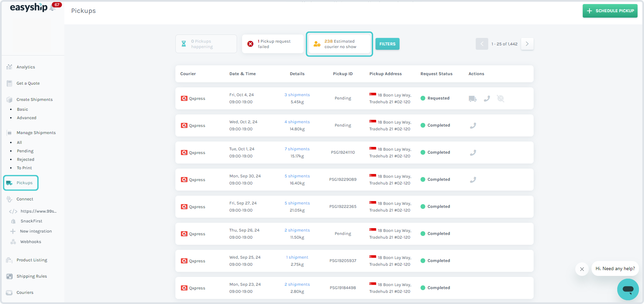
Task: Click the phone icon for the Oct 2 pickup
Action: point(473,126)
